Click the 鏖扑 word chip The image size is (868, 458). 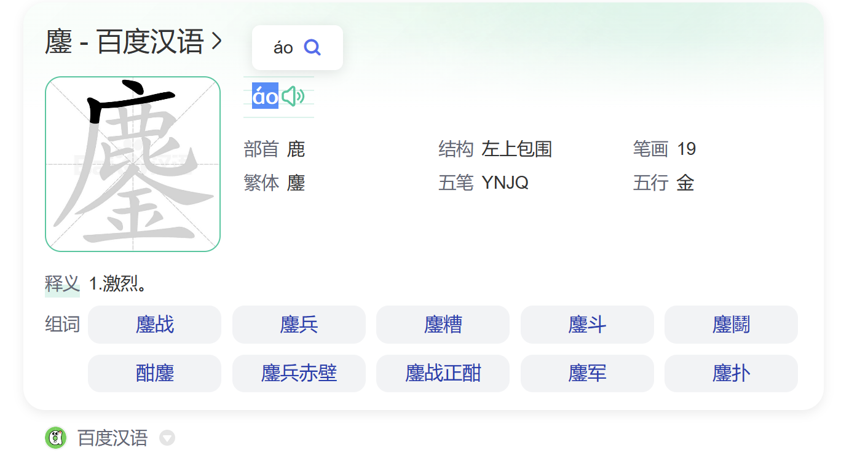(731, 373)
